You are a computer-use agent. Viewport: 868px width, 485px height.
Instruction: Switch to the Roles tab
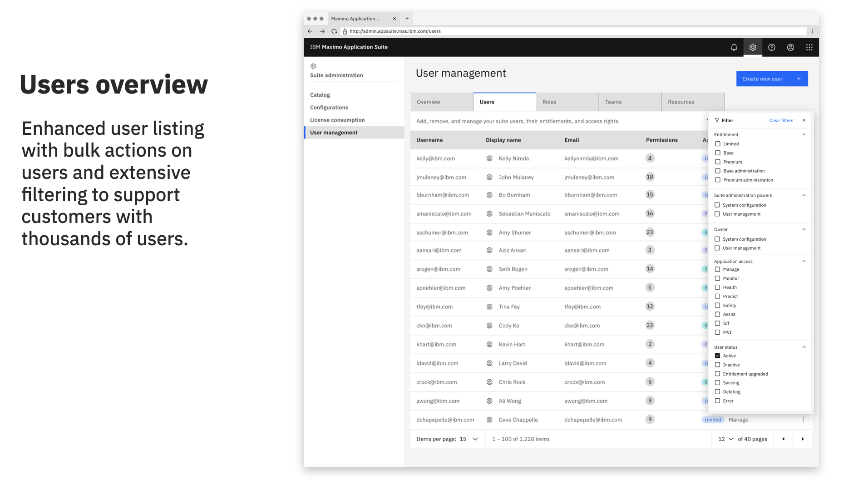[567, 102]
